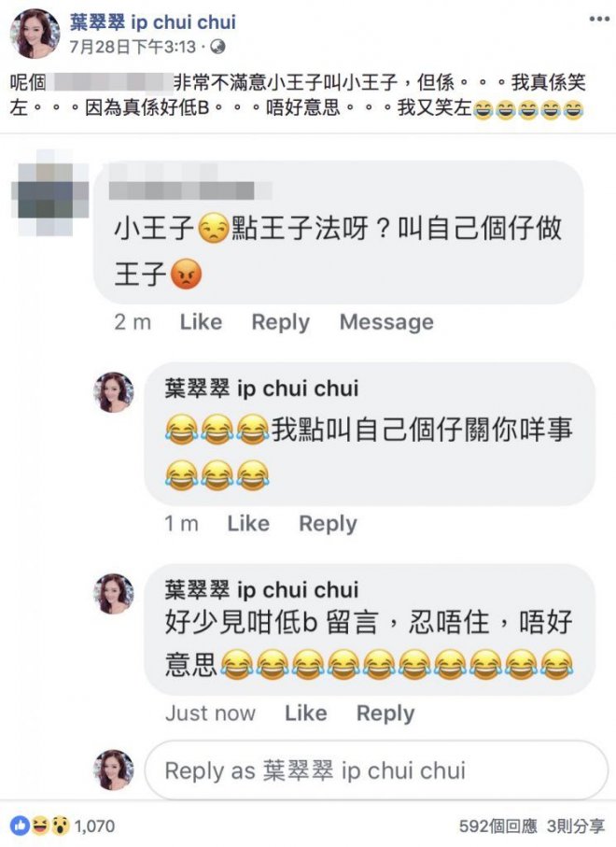Click avatar beside the '1 m' reply
Image resolution: width=616 pixels, height=847 pixels.
pos(113,392)
